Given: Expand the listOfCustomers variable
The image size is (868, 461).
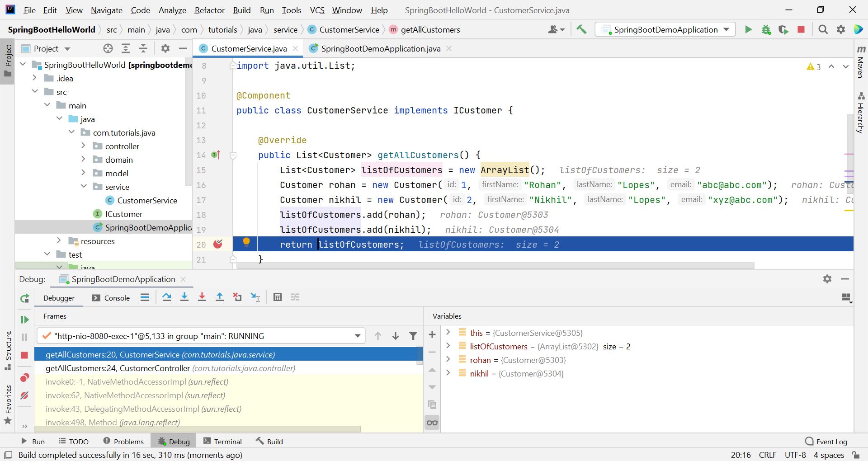Looking at the screenshot, I should (448, 346).
